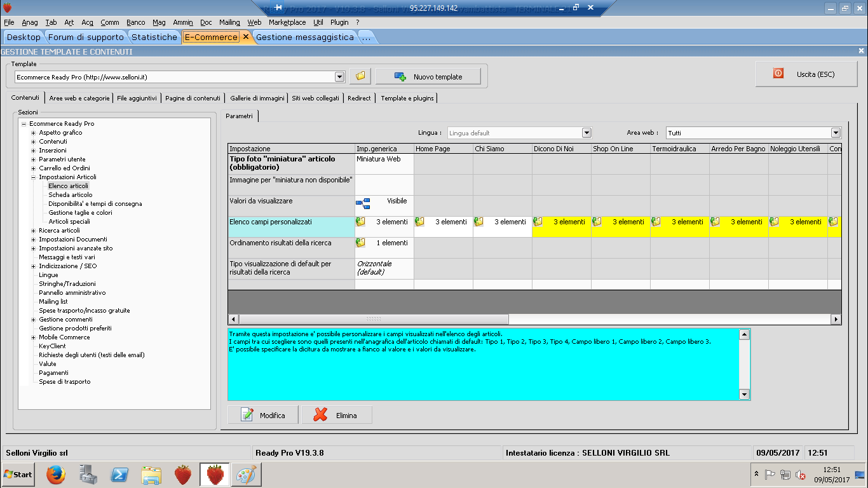Open the Mailing menu
The width and height of the screenshot is (868, 488).
click(229, 22)
